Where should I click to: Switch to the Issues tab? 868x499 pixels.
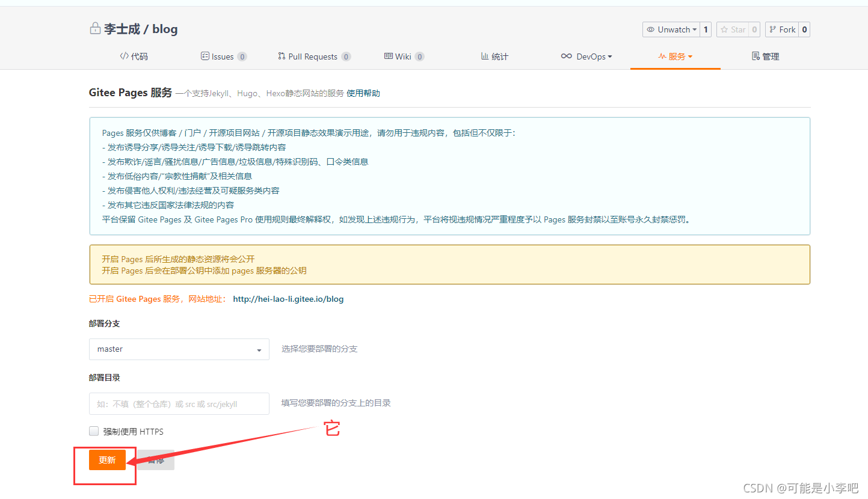click(x=224, y=57)
